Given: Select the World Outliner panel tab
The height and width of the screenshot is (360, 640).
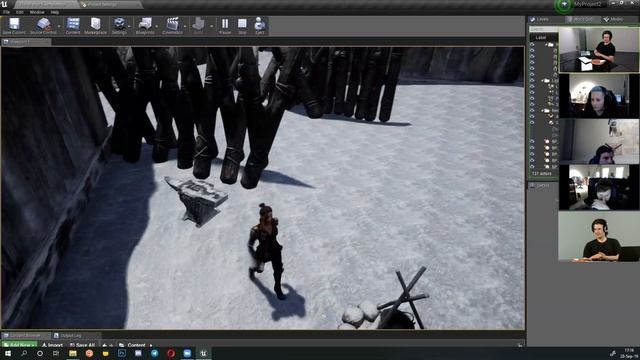Looking at the screenshot, I should pos(583,20).
